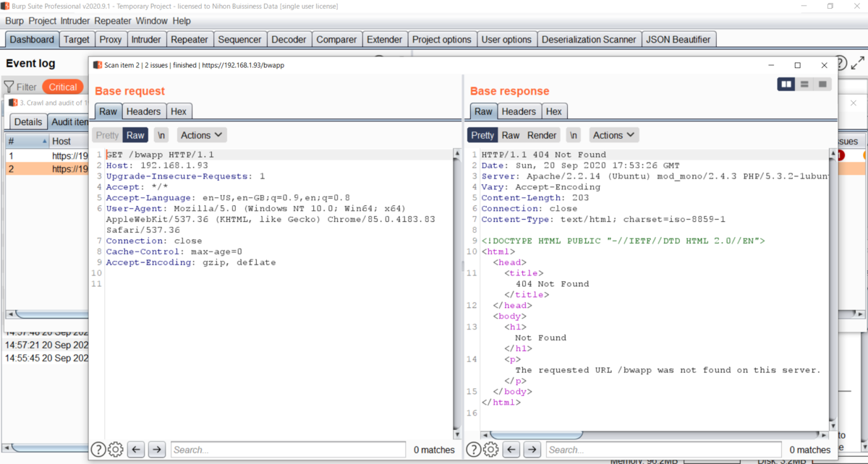Click request pane vertical scrollbar down arrow
Image resolution: width=868 pixels, height=464 pixels.
click(x=456, y=433)
